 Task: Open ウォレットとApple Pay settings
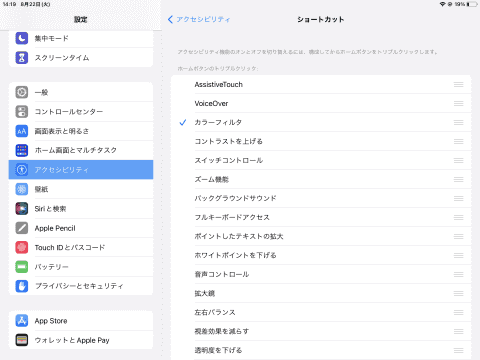pos(81,340)
